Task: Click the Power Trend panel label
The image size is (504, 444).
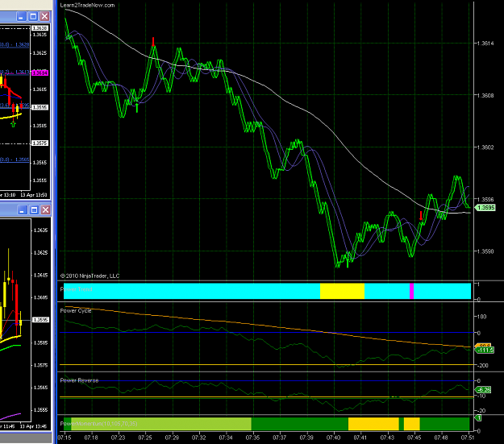Action: click(x=76, y=289)
